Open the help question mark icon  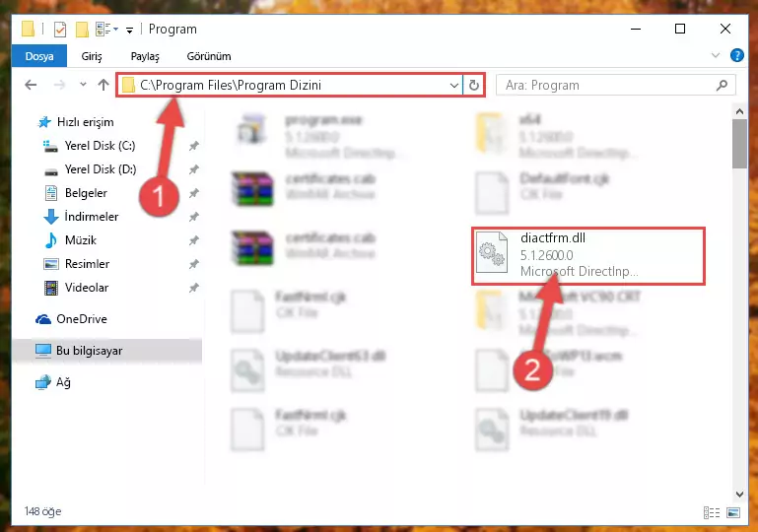point(736,55)
